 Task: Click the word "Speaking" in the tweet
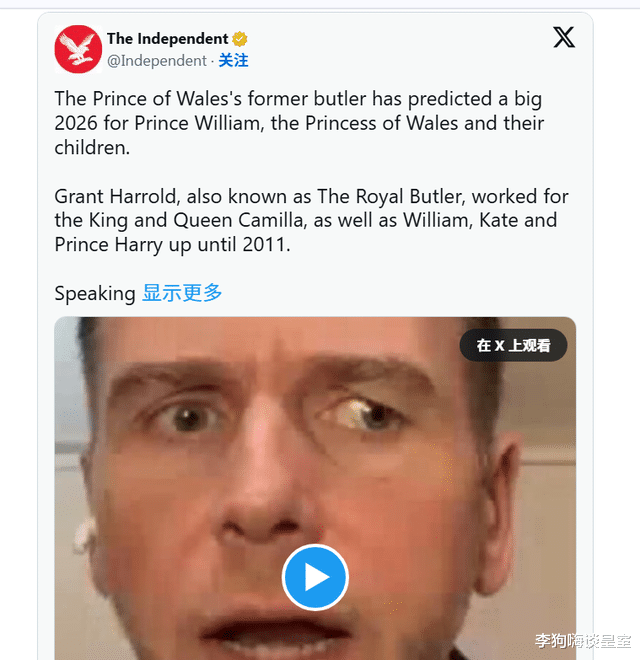coord(94,293)
